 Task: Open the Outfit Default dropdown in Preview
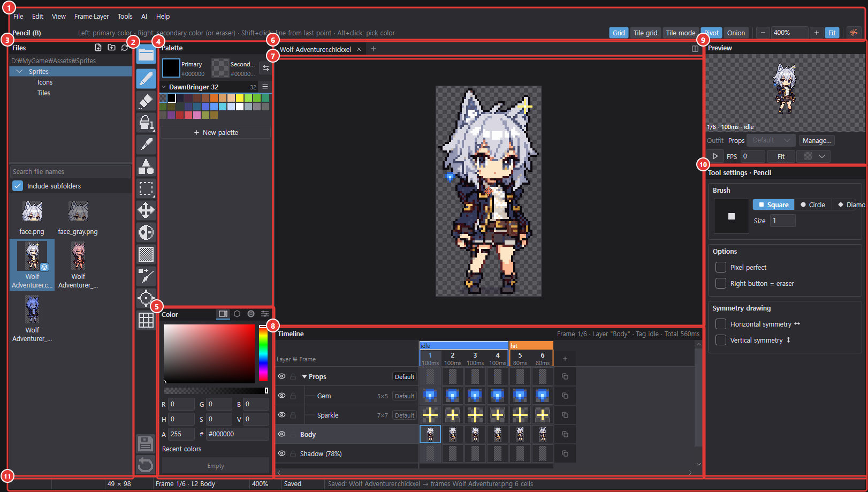pyautogui.click(x=772, y=140)
